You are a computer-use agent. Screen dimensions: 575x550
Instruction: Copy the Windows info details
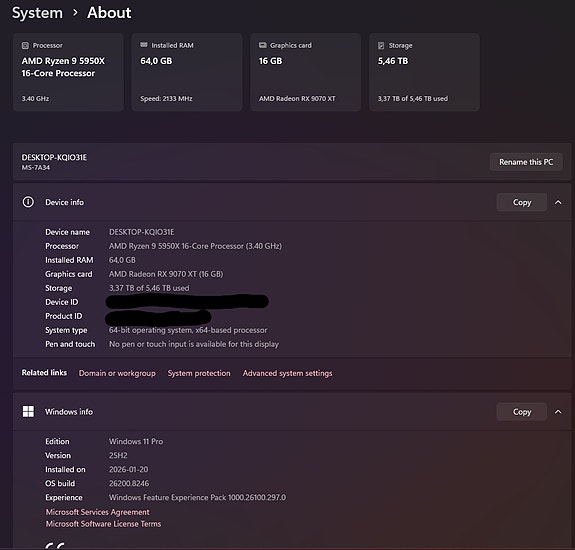point(521,412)
